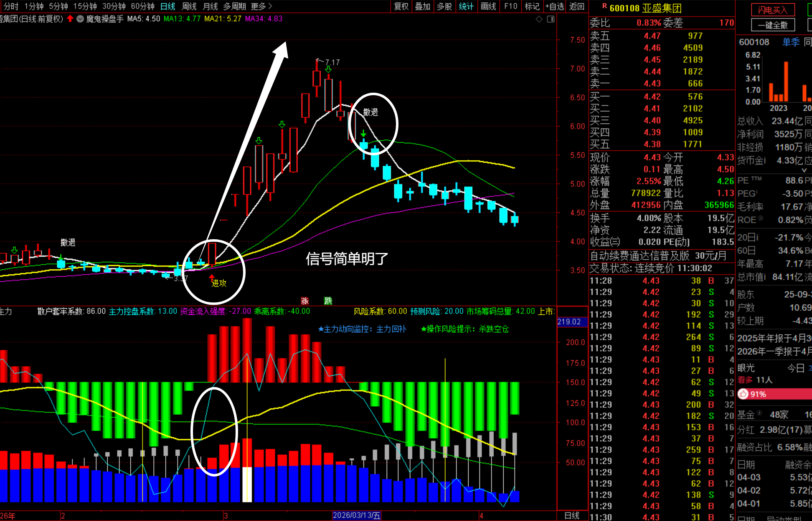Toggle 叠加 overlay option in toolbar
This screenshot has width=812, height=521.
tap(422, 6)
